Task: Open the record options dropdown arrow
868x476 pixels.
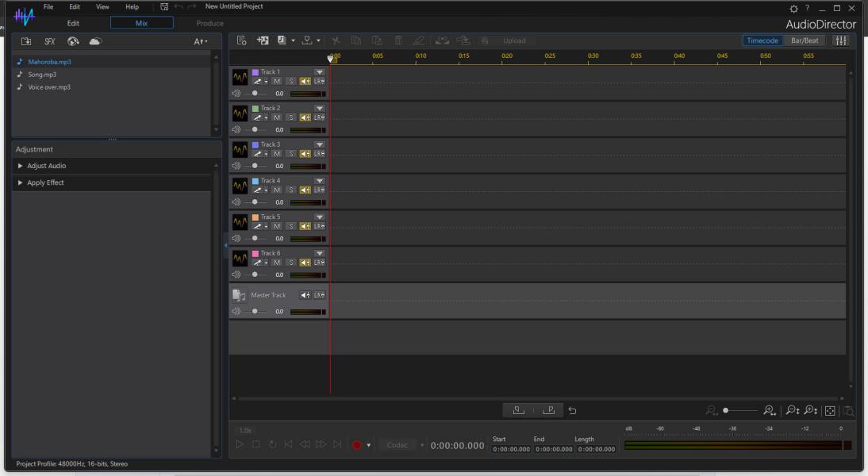Action: tap(369, 445)
